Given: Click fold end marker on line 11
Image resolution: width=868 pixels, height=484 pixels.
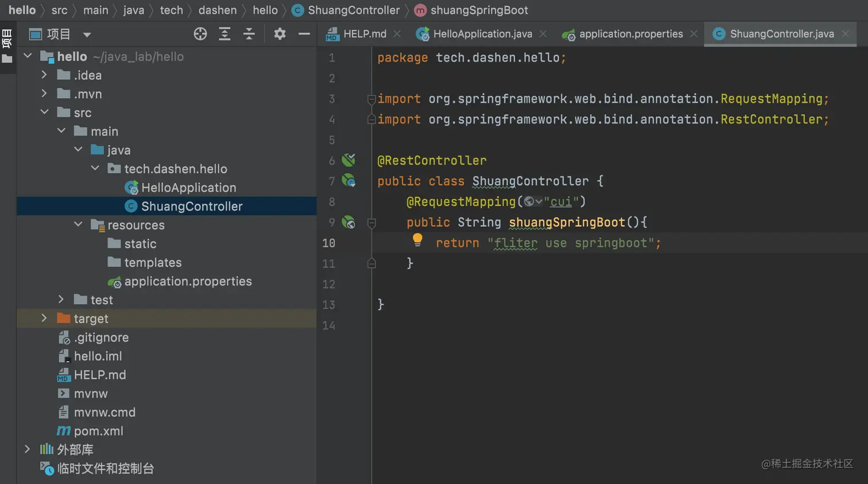Looking at the screenshot, I should point(371,263).
